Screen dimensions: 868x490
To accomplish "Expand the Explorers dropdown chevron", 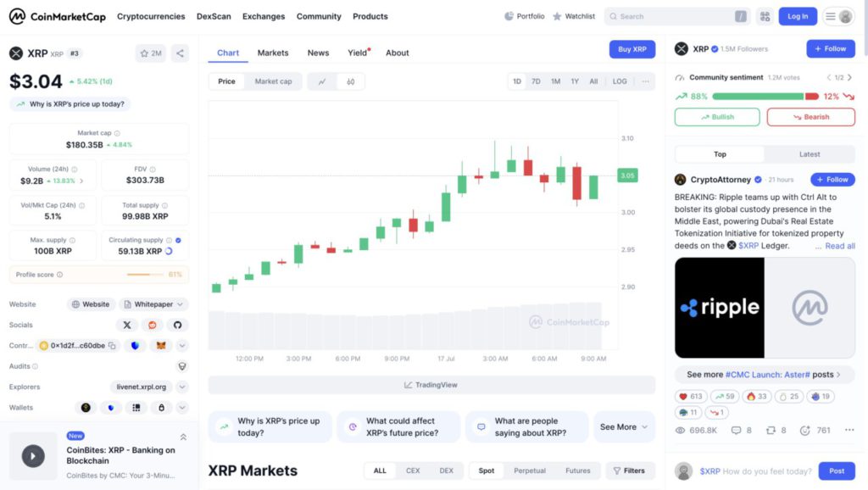I will pyautogui.click(x=182, y=387).
